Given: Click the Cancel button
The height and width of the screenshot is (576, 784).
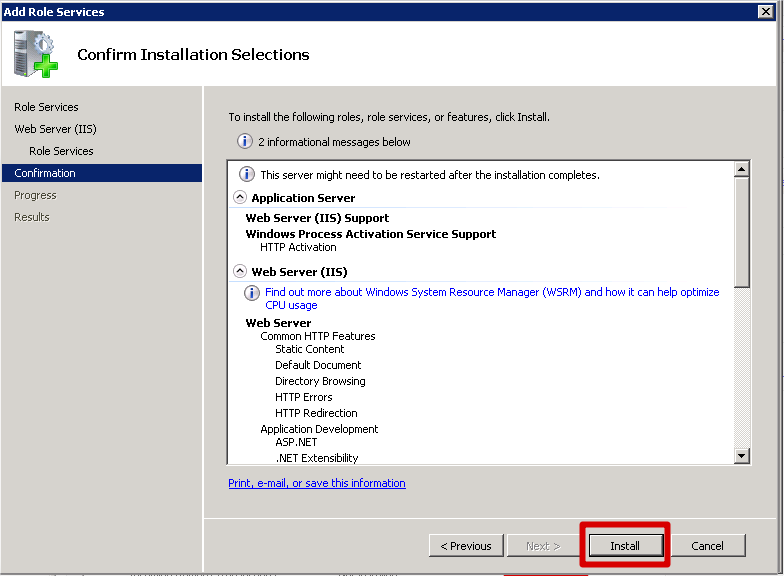Looking at the screenshot, I should (x=707, y=546).
